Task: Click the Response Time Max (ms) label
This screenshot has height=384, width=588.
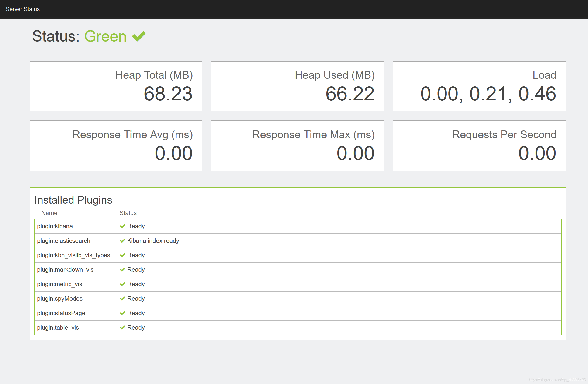Action: pyautogui.click(x=314, y=135)
